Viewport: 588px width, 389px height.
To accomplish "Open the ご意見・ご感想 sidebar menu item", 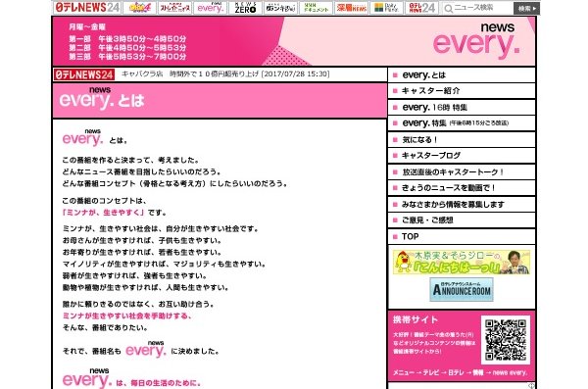I will pos(462,220).
